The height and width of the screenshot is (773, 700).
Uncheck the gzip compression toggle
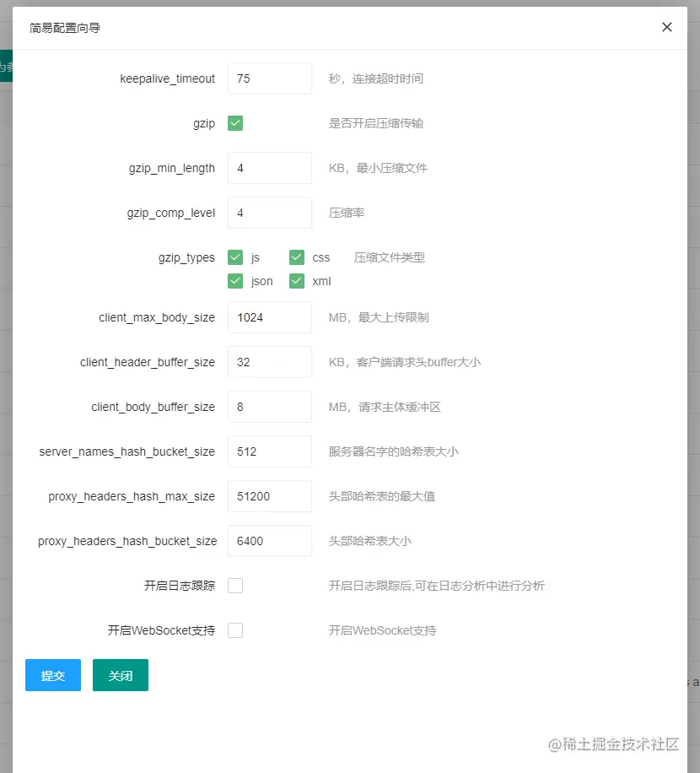pyautogui.click(x=234, y=122)
